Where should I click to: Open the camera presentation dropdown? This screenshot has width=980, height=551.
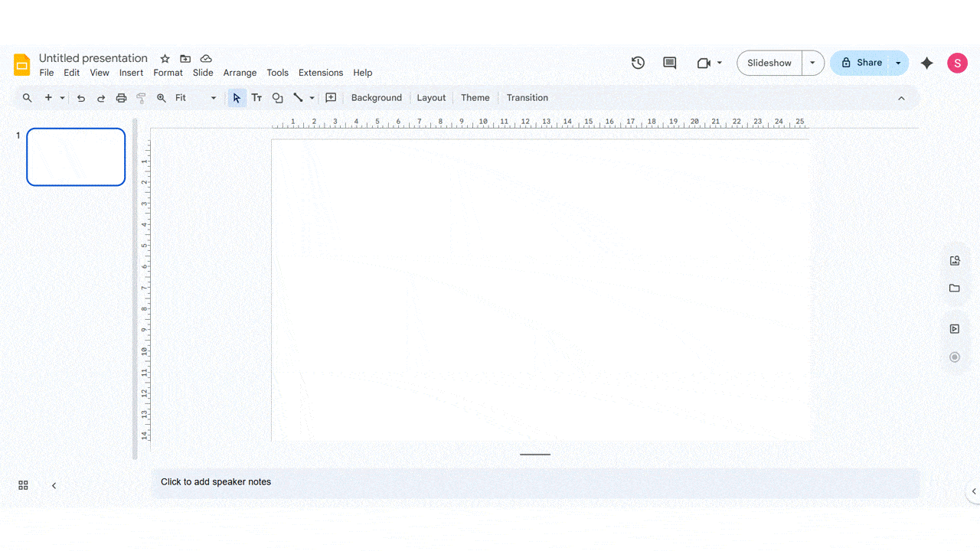(718, 63)
